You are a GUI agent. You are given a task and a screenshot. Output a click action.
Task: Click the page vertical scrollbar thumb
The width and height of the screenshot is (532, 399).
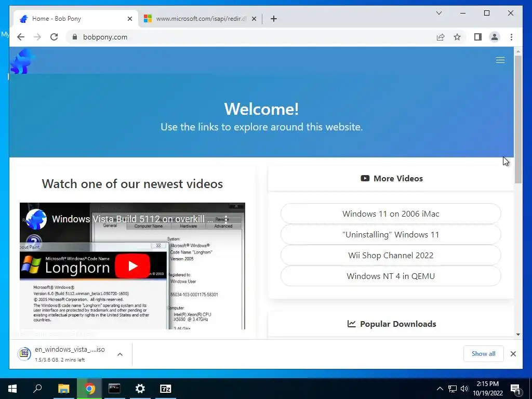point(518,119)
